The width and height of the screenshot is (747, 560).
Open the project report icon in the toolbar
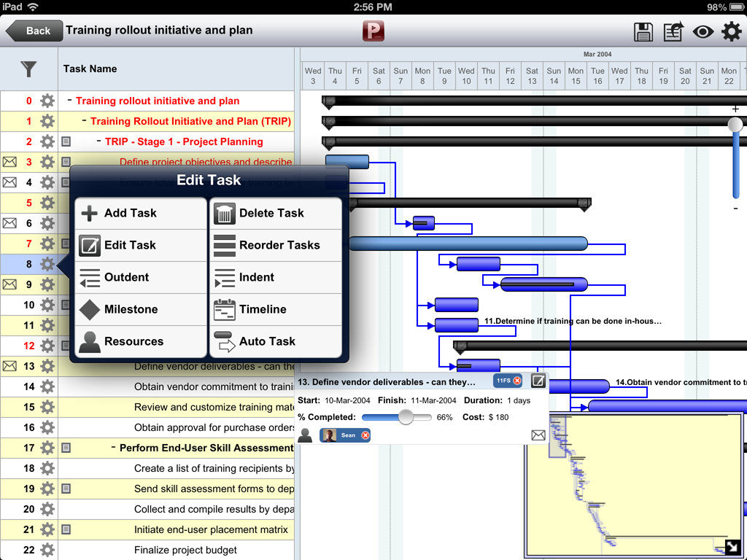pyautogui.click(x=673, y=31)
